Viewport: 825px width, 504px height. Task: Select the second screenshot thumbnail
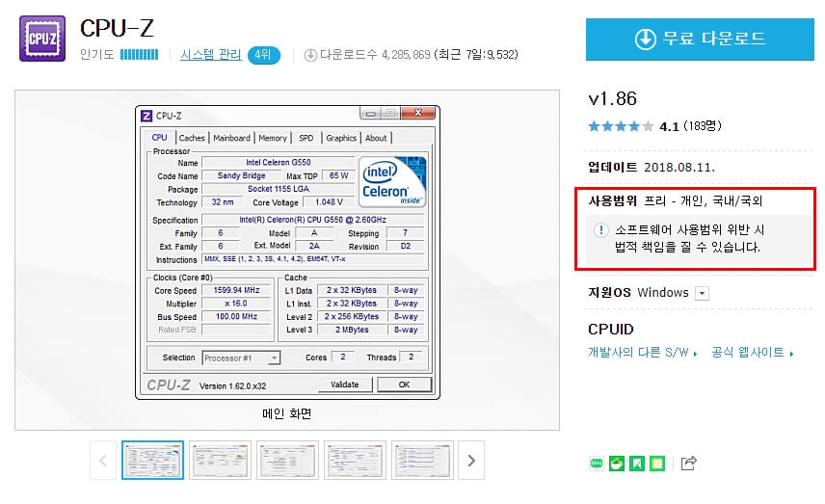coord(220,461)
